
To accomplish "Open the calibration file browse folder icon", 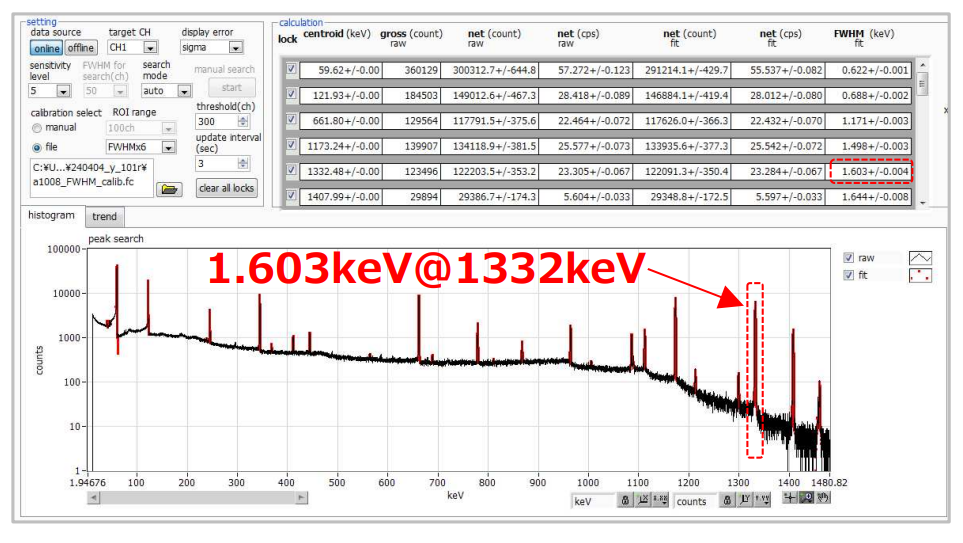I will coord(169,188).
